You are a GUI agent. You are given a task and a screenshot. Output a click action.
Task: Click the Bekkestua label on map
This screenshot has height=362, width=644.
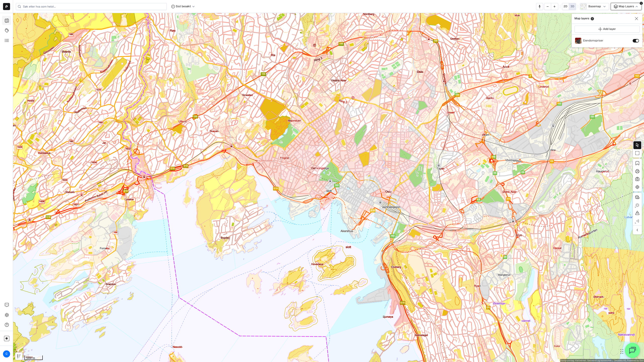click(44, 153)
